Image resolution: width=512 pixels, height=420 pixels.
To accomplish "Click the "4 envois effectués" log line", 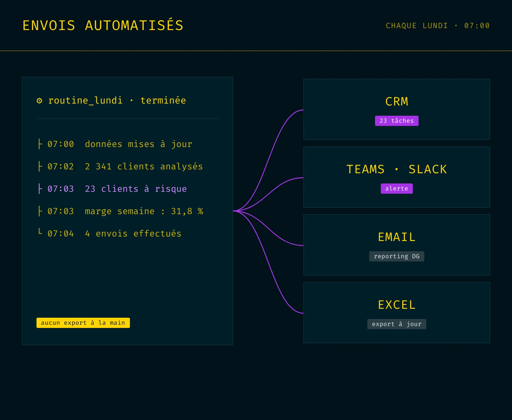I will [133, 234].
